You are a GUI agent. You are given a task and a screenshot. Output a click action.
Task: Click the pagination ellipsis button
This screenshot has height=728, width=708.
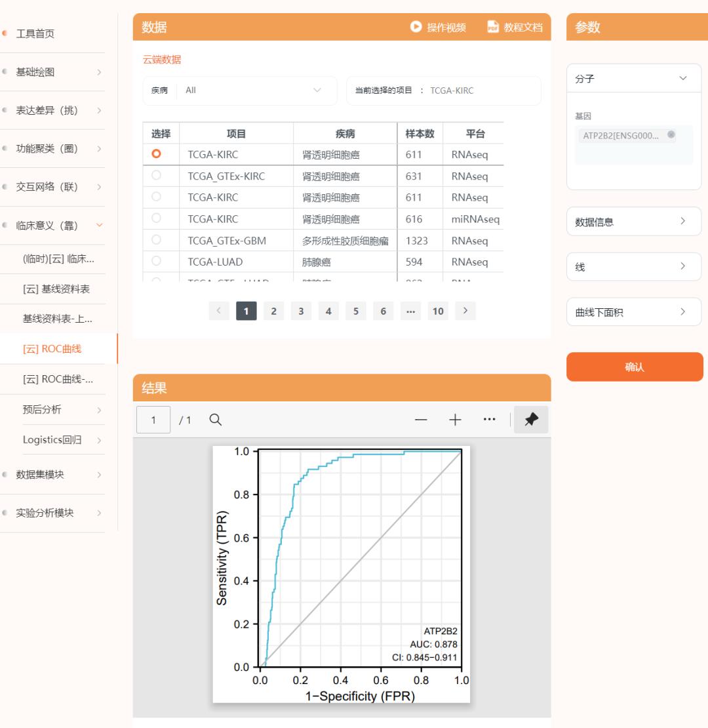(x=410, y=311)
